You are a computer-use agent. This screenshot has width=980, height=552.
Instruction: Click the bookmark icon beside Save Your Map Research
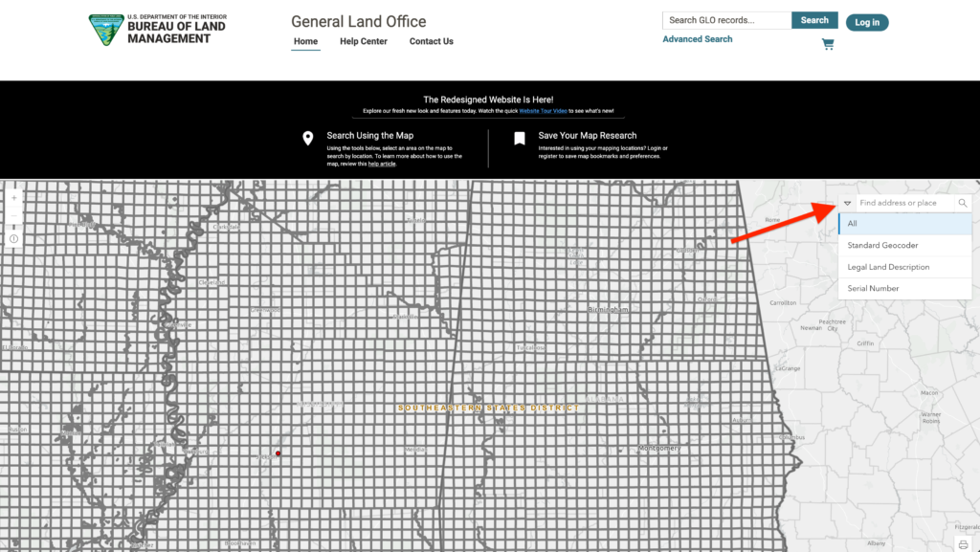click(520, 138)
